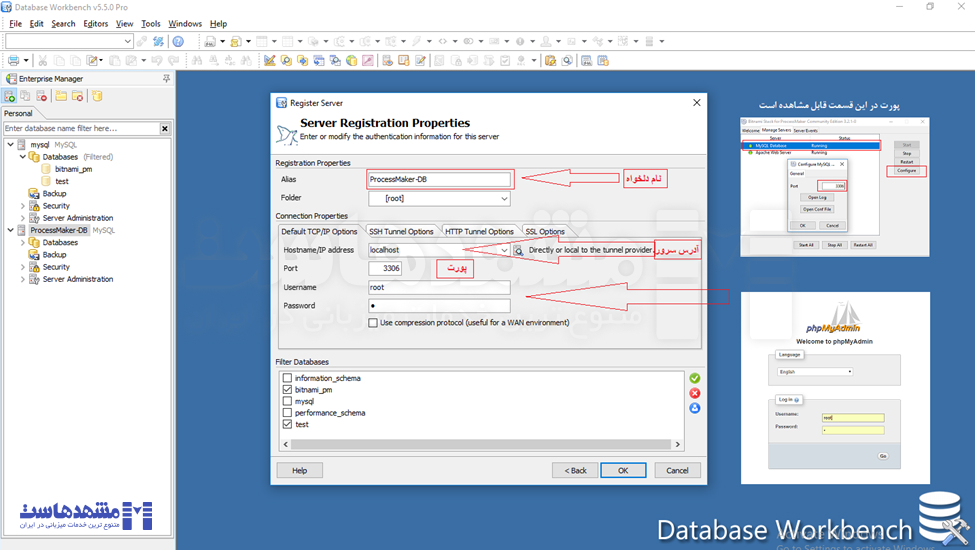
Task: Click the register server icon in Enterprise Manager
Action: point(9,96)
